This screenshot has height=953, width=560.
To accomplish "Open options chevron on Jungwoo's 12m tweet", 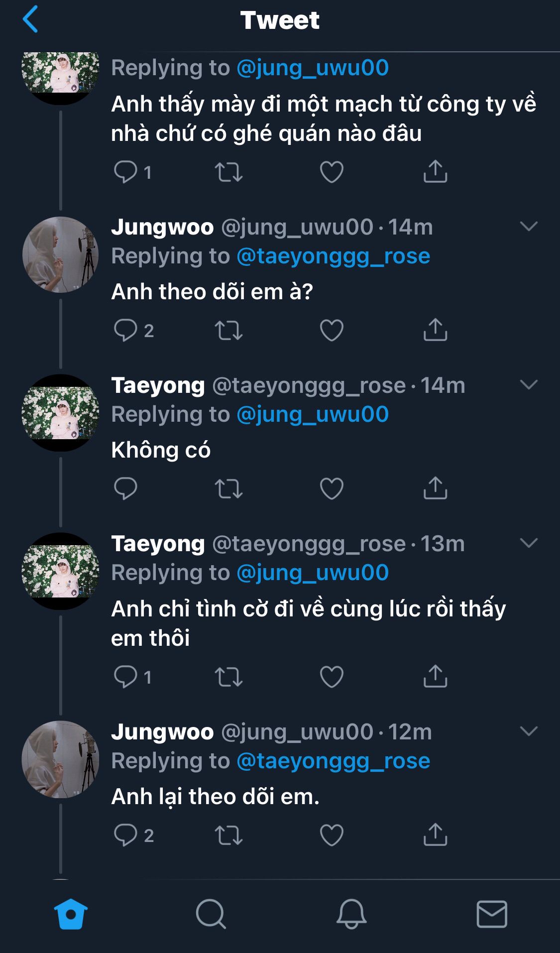I will 529,731.
